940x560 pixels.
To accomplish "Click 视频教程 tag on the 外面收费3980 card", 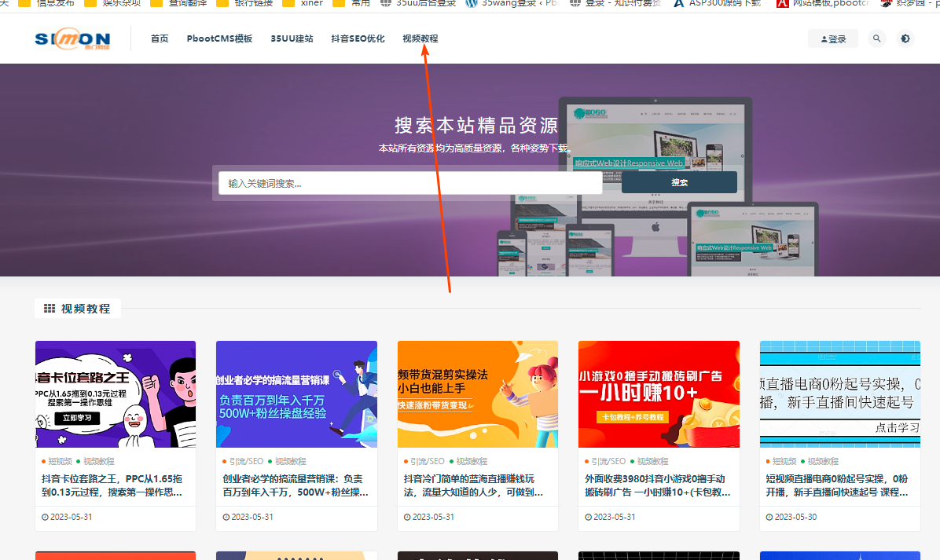I will pyautogui.click(x=652, y=461).
